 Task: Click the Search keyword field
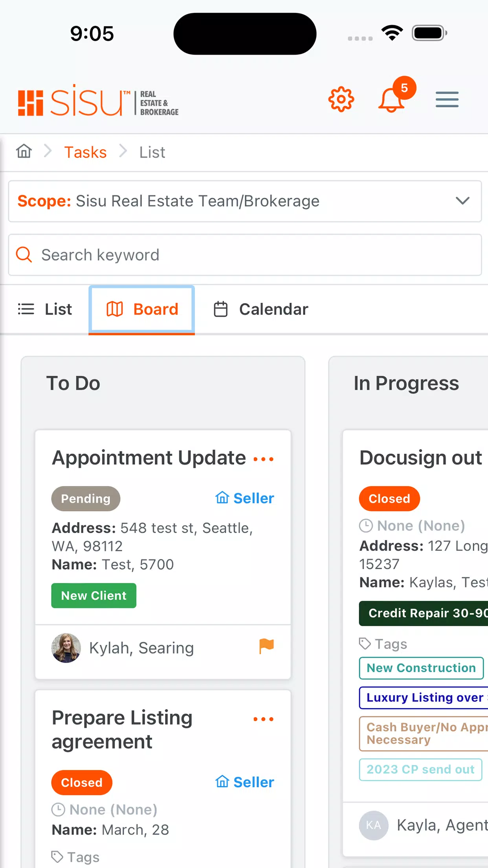[x=245, y=255]
